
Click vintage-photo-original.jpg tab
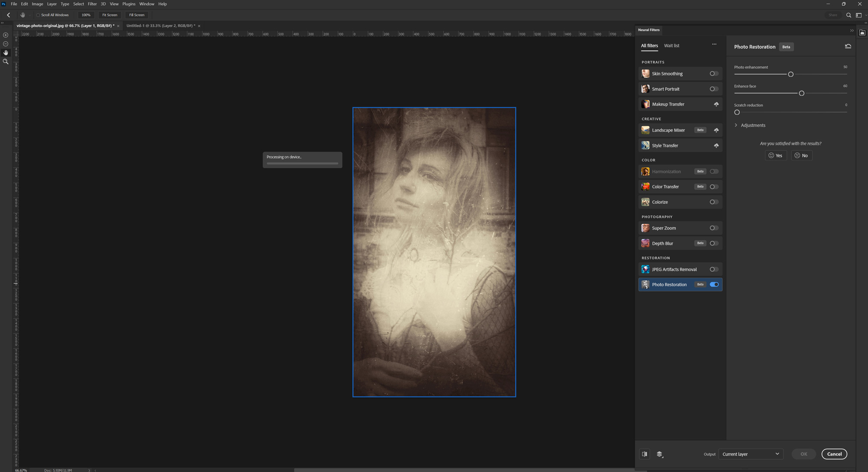[65, 26]
